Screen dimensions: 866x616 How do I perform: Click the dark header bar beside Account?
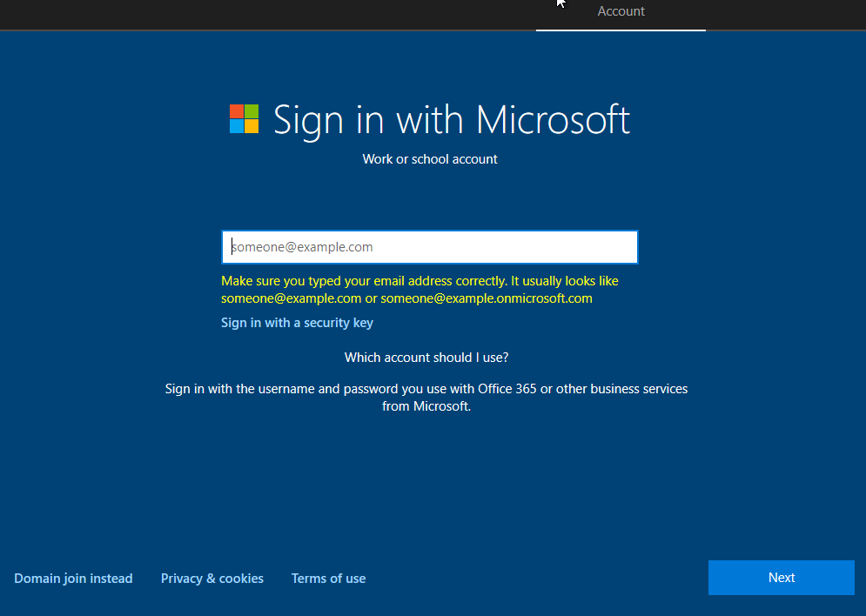point(261,14)
